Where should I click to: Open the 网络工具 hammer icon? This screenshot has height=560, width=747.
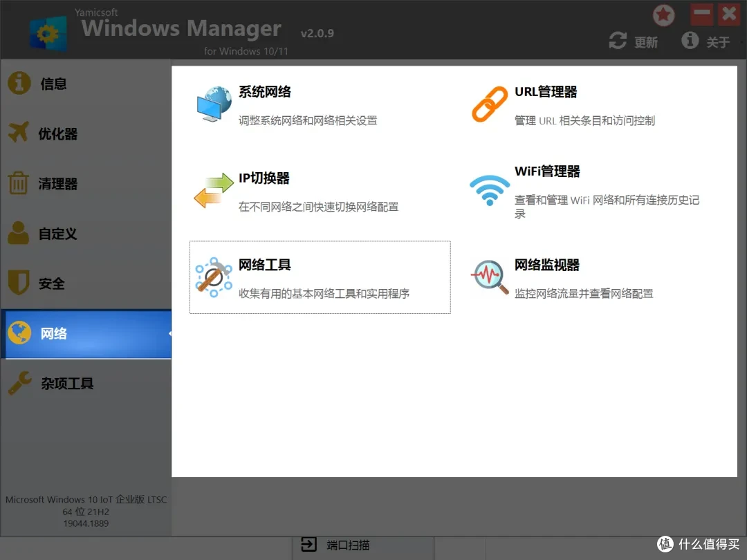pos(214,277)
